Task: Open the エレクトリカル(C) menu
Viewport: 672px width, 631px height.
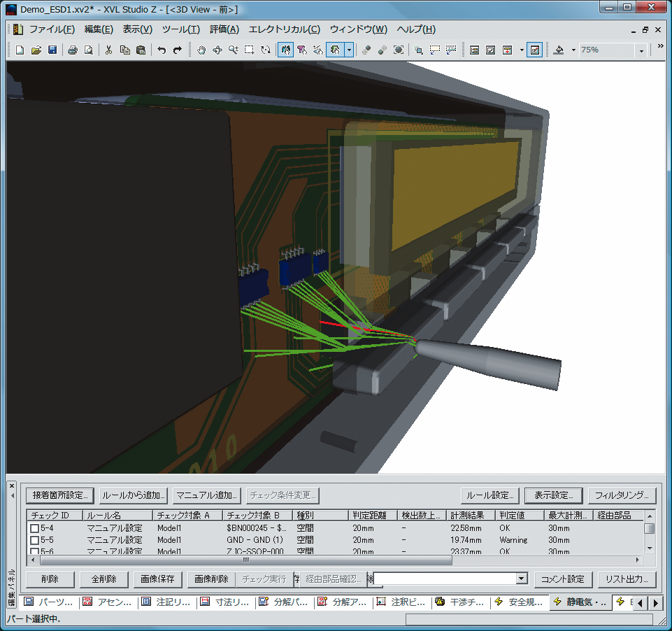Action: pos(285,29)
